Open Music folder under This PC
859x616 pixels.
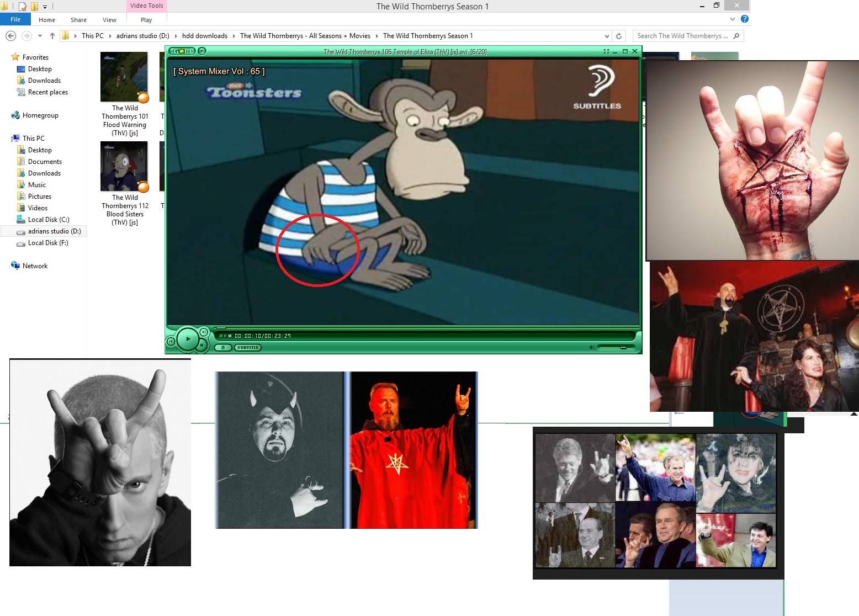tap(37, 185)
